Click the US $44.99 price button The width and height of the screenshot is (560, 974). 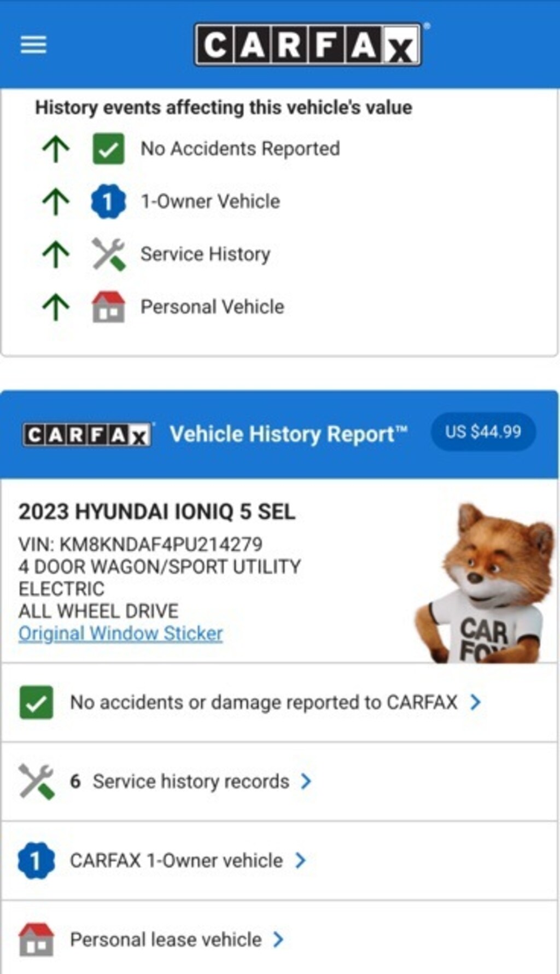(483, 432)
